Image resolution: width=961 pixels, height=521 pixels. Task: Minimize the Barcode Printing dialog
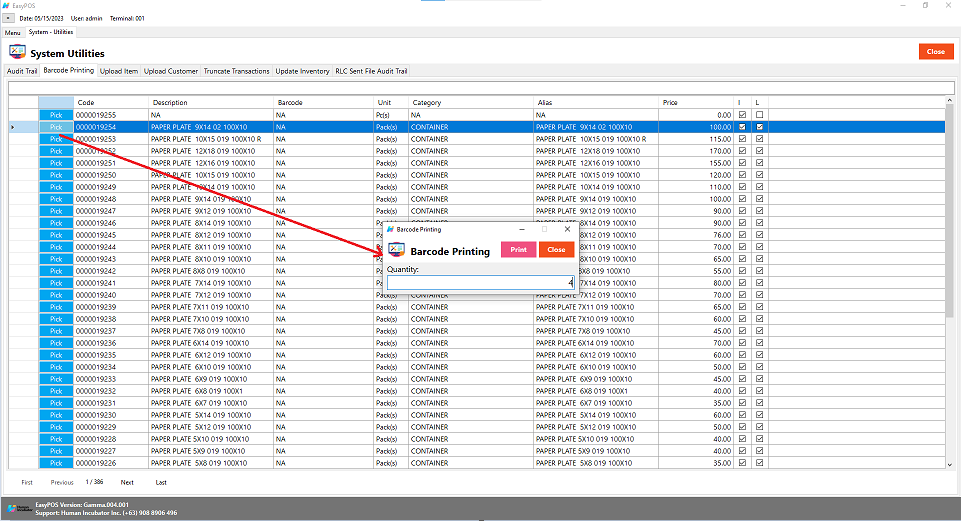(x=522, y=229)
